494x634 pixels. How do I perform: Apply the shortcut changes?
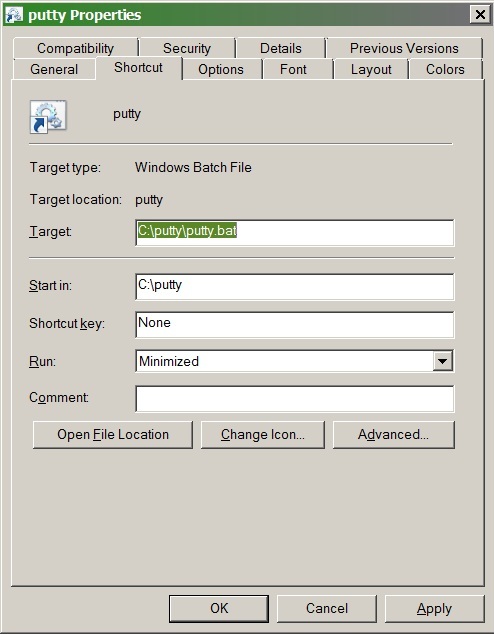(x=435, y=609)
